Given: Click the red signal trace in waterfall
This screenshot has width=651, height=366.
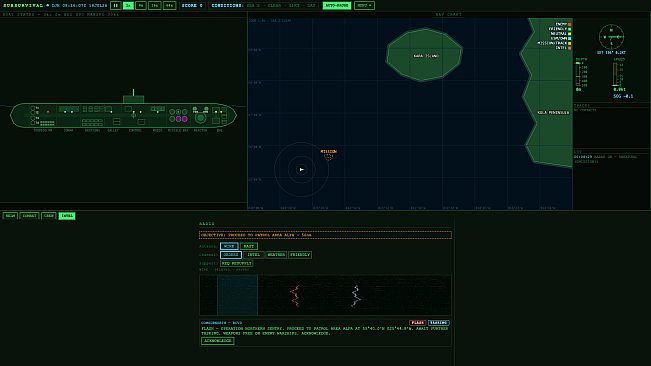Looking at the screenshot, I should click(x=295, y=295).
